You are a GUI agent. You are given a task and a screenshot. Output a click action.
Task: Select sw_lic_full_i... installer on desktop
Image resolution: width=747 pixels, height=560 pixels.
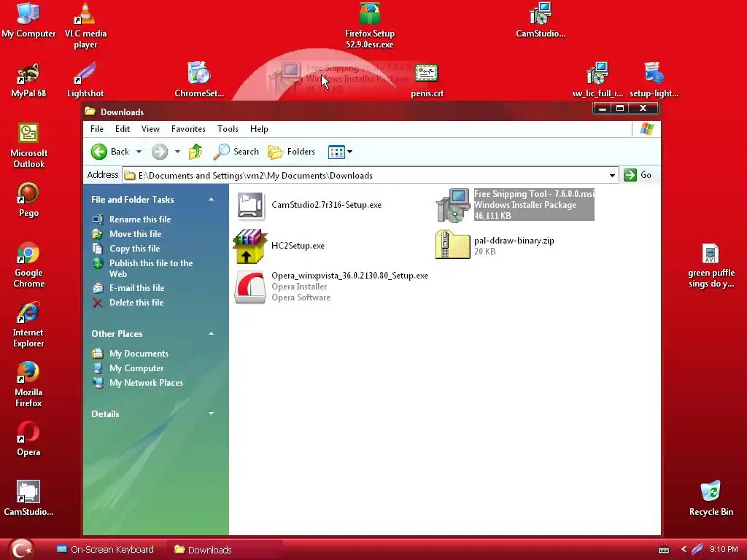point(597,80)
